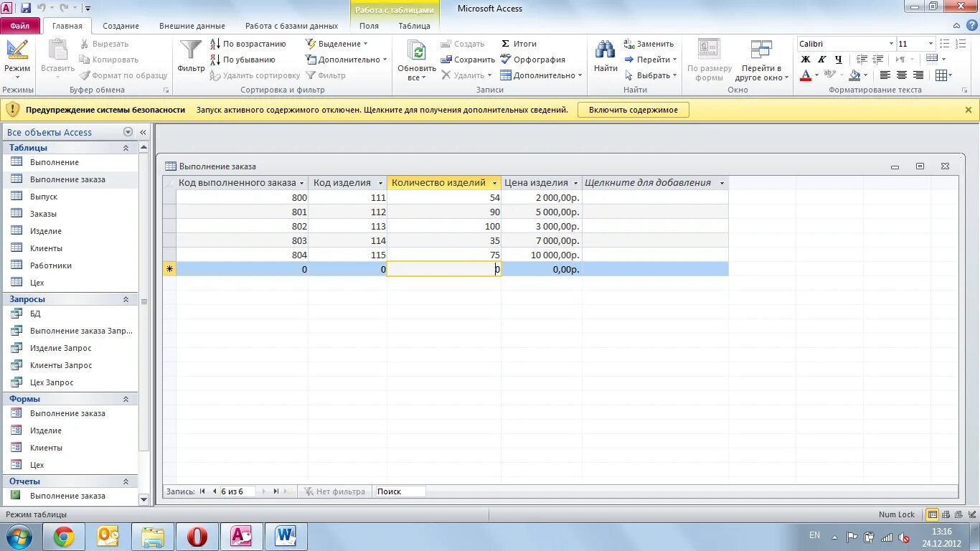
Task: Run Орфография spell check
Action: [x=533, y=60]
